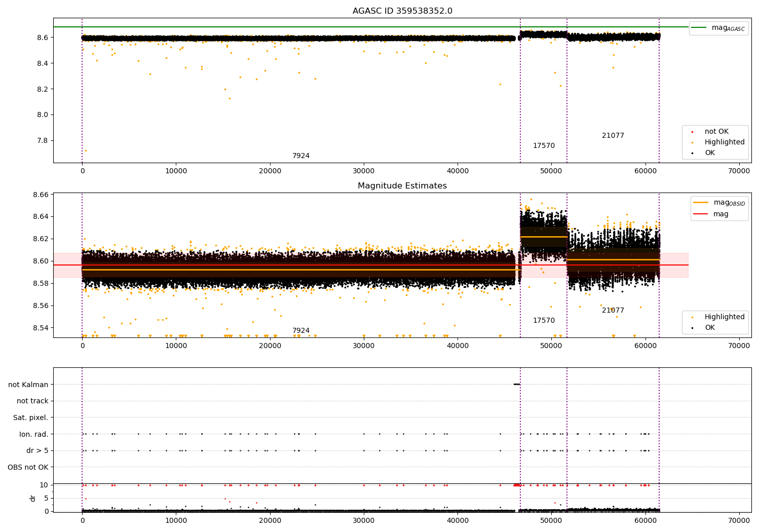Click the 21077 label in Magnitude Estimates plot
This screenshot has width=760, height=532.
(613, 311)
